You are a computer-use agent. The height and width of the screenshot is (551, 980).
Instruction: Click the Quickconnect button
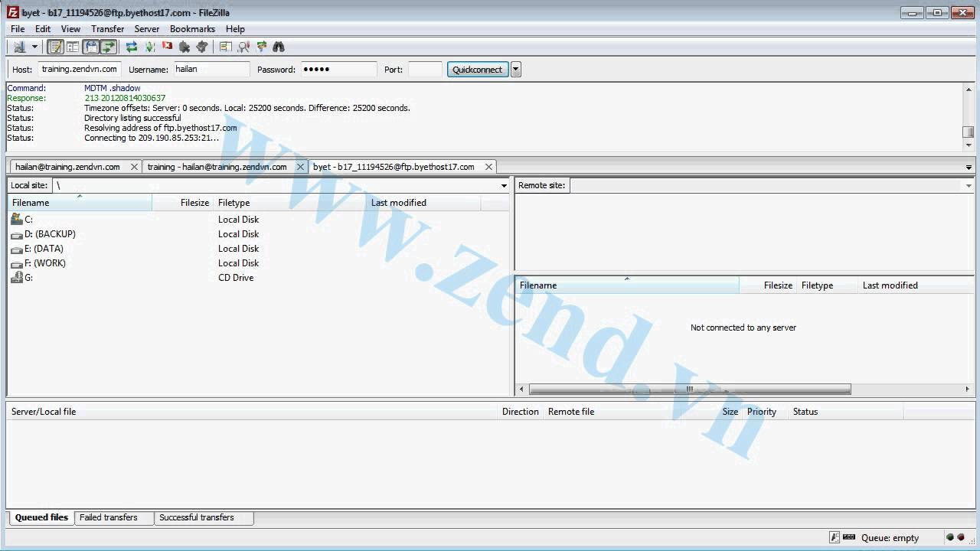point(477,69)
